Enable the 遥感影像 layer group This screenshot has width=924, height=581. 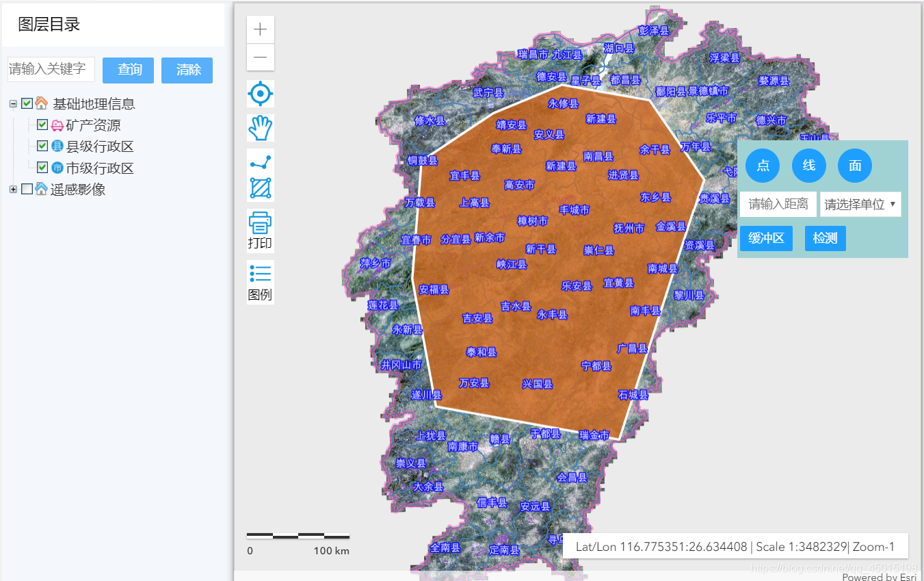[x=26, y=189]
